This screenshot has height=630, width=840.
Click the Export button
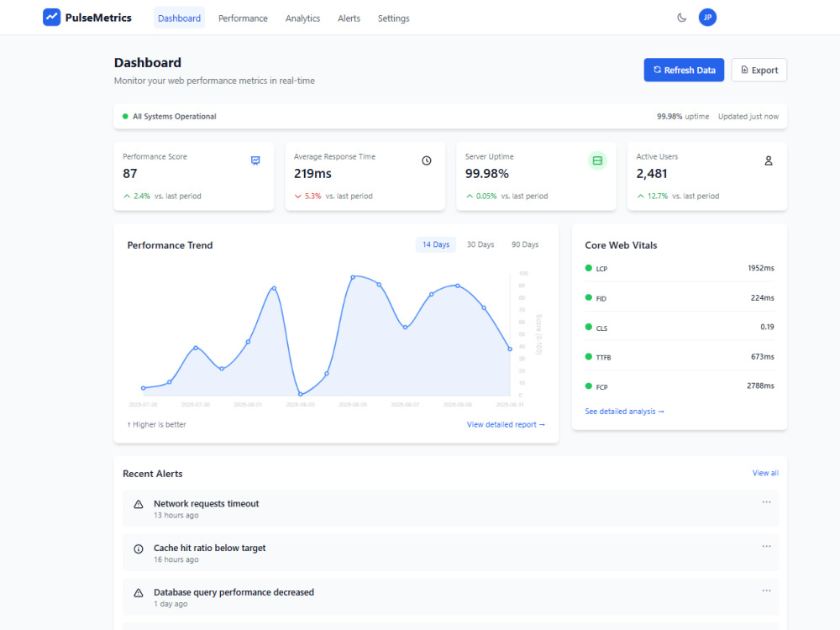coord(759,71)
